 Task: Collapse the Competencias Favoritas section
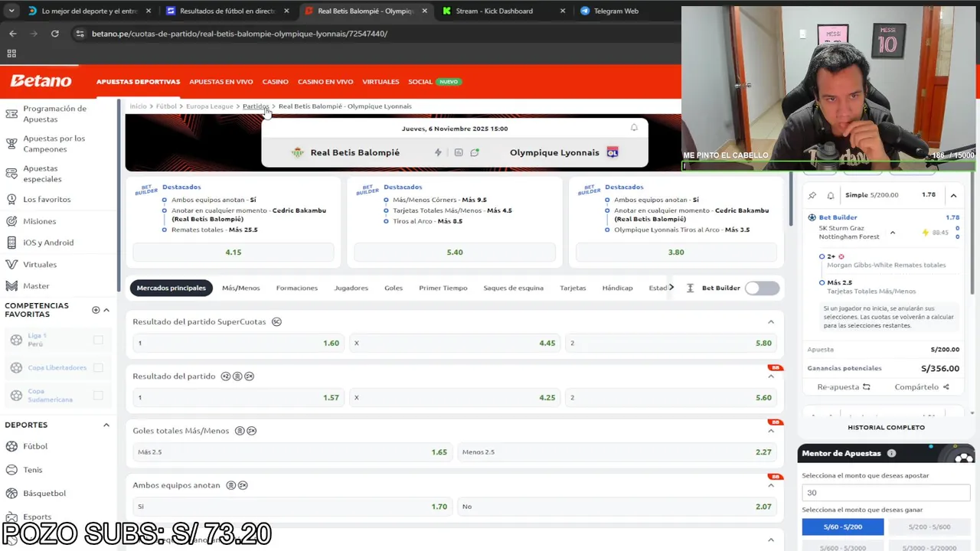tap(106, 310)
